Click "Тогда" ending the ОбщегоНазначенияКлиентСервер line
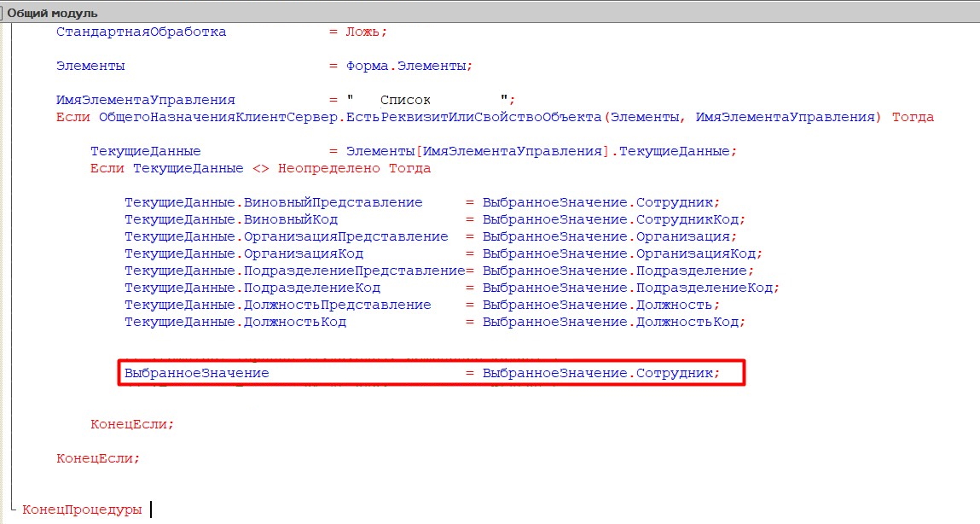The width and height of the screenshot is (980, 524). click(913, 117)
